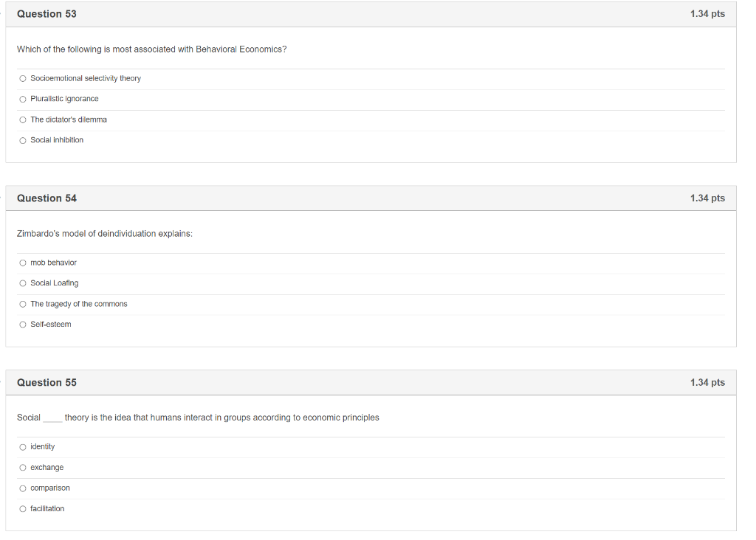Click the Social theory fill-in-the-blank prompt
The image size is (756, 540).
pos(198,418)
